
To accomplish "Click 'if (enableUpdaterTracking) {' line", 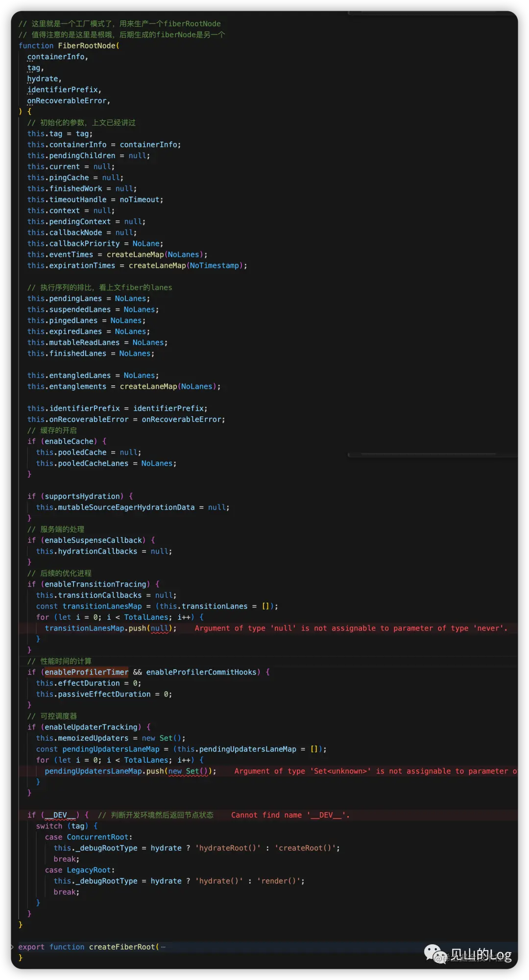I will (89, 727).
